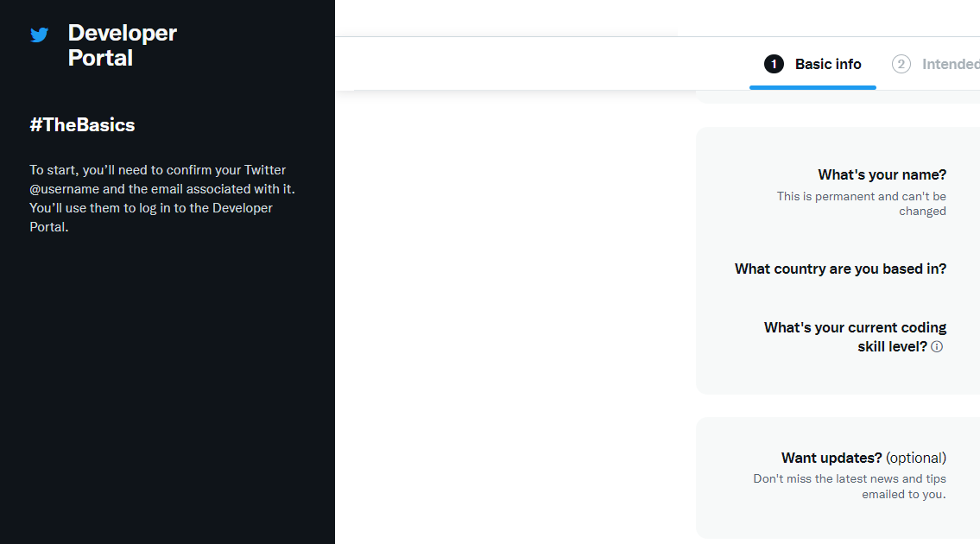Select the Basic info step tab
Viewport: 980px width, 544px height.
pos(812,65)
